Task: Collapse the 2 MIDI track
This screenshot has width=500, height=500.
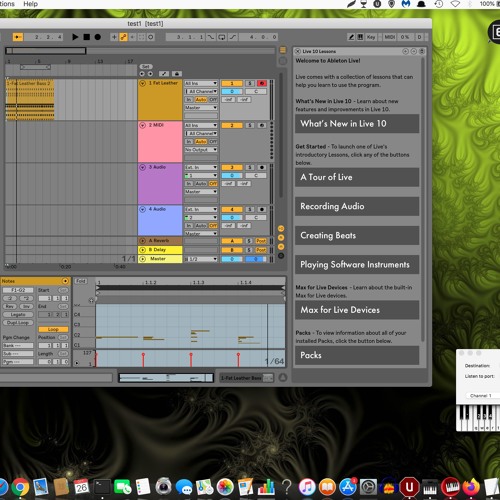Action: 142,125
